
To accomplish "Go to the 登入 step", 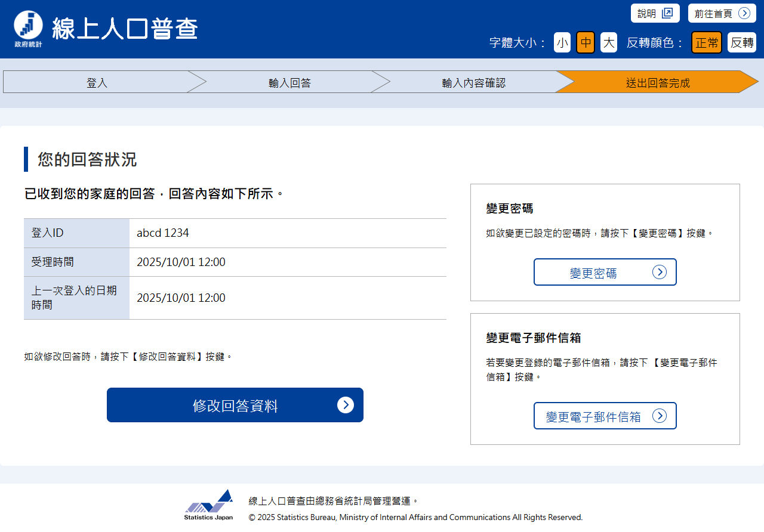I will [97, 82].
